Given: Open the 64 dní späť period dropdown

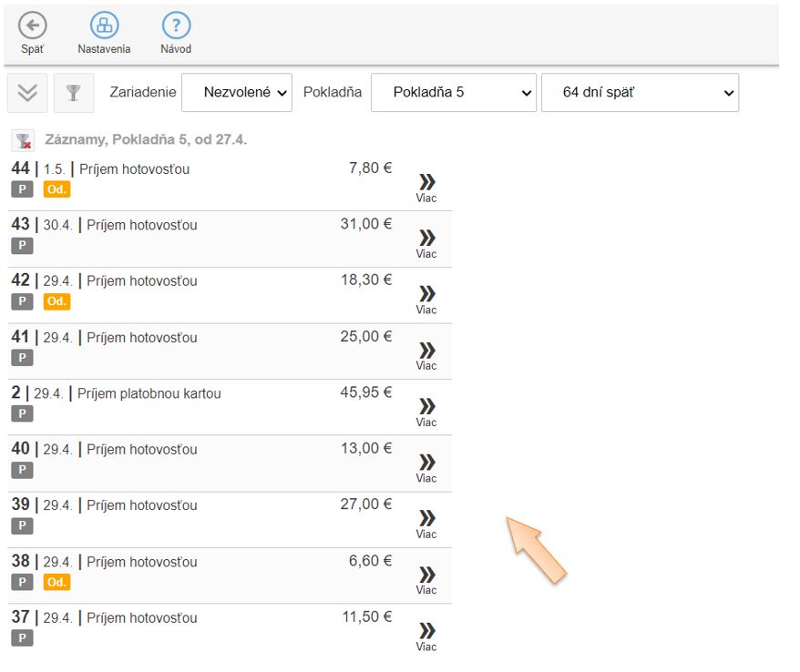Looking at the screenshot, I should tap(640, 93).
